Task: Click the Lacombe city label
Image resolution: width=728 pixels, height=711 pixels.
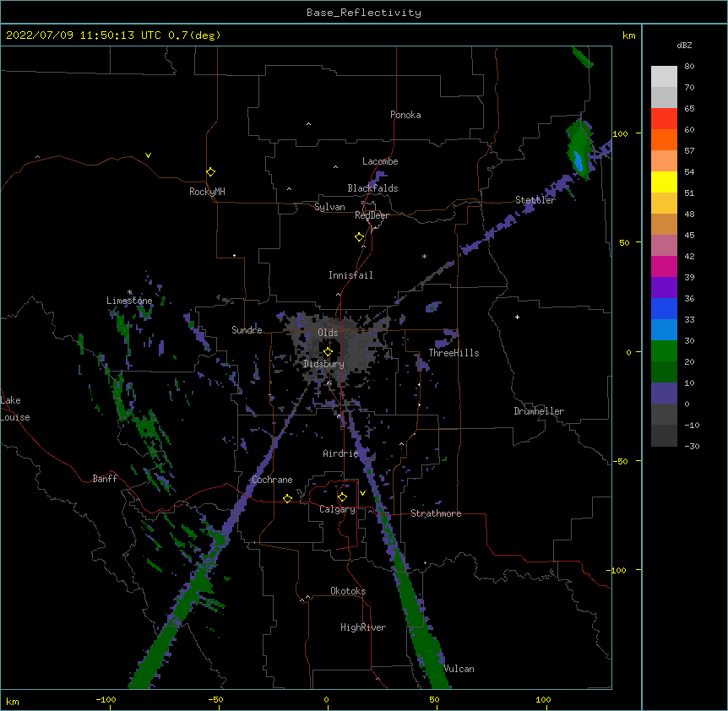Action: 380,161
